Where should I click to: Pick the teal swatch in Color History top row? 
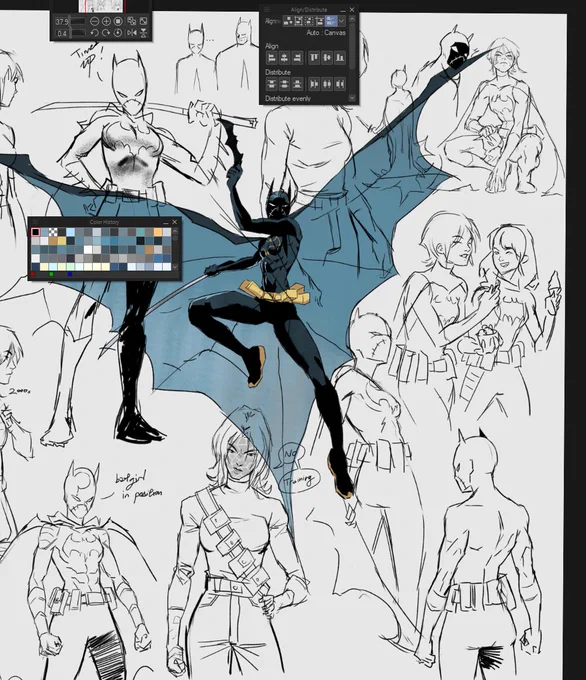click(141, 232)
